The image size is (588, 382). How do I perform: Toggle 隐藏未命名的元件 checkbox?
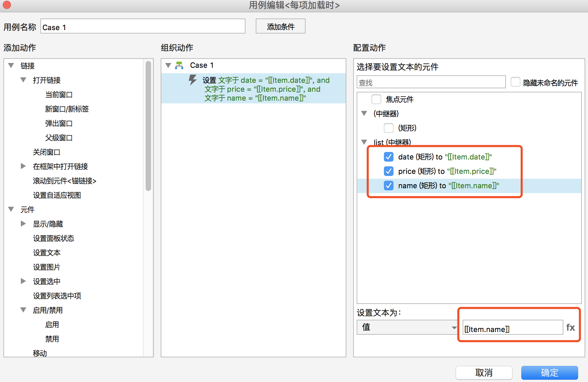pos(516,82)
